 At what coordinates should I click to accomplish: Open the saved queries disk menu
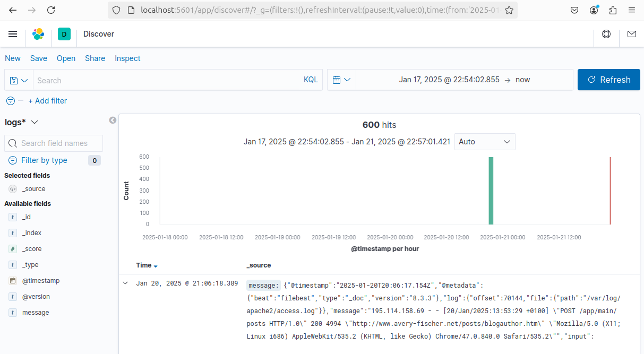pyautogui.click(x=19, y=80)
